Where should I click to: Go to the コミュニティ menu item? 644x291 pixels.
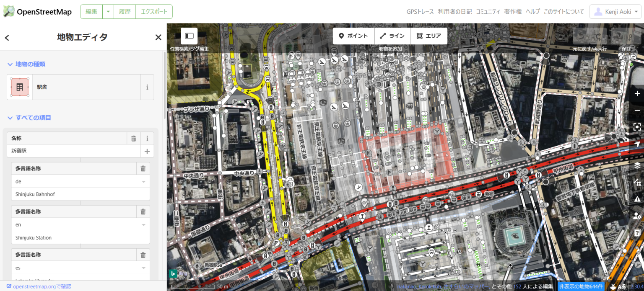488,12
